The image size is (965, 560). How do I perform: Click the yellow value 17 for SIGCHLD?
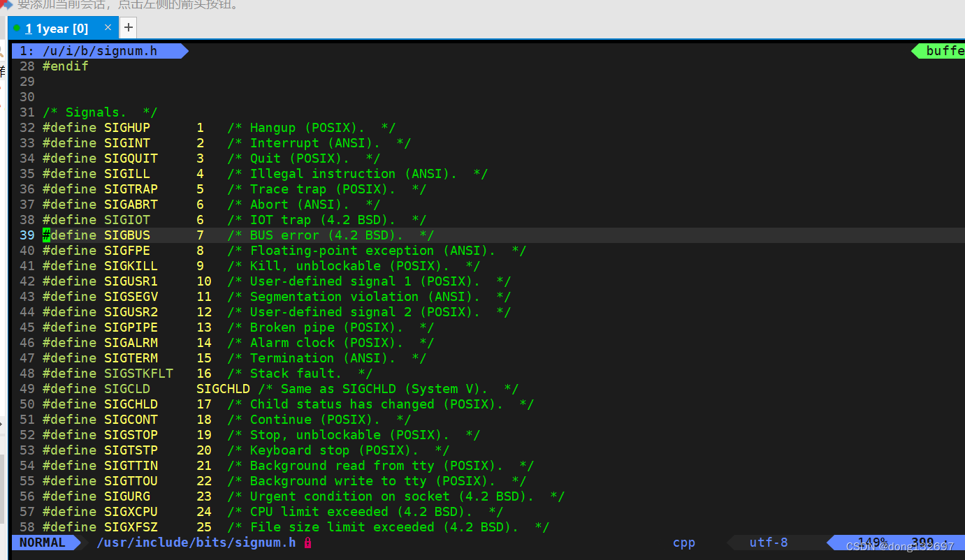click(x=204, y=404)
